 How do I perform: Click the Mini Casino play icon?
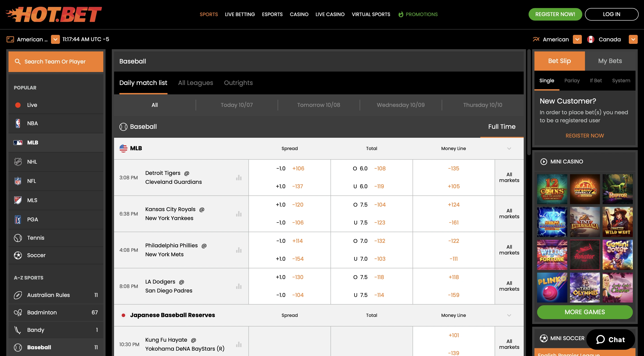544,161
